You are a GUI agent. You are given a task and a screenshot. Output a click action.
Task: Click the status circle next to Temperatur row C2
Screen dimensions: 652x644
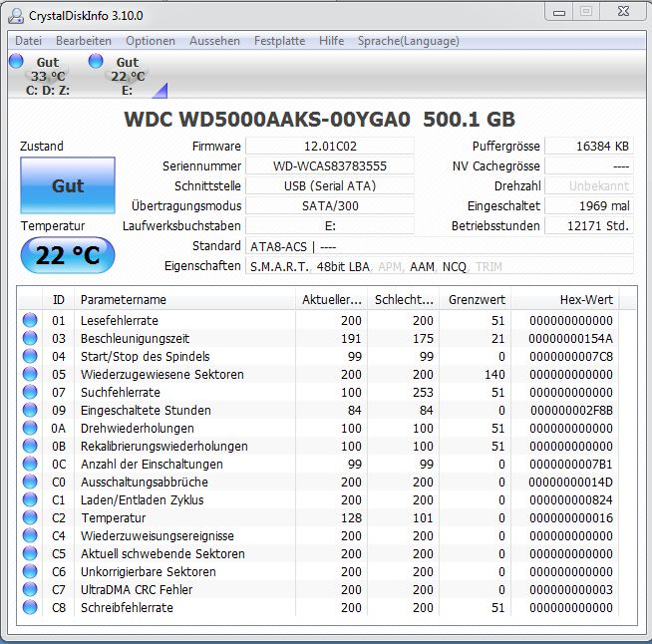pyautogui.click(x=30, y=517)
